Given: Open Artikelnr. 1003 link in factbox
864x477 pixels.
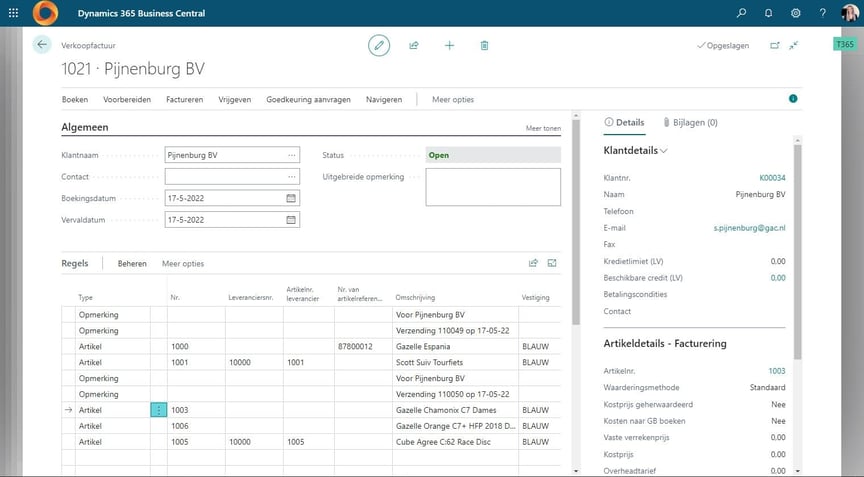Looking at the screenshot, I should (777, 371).
